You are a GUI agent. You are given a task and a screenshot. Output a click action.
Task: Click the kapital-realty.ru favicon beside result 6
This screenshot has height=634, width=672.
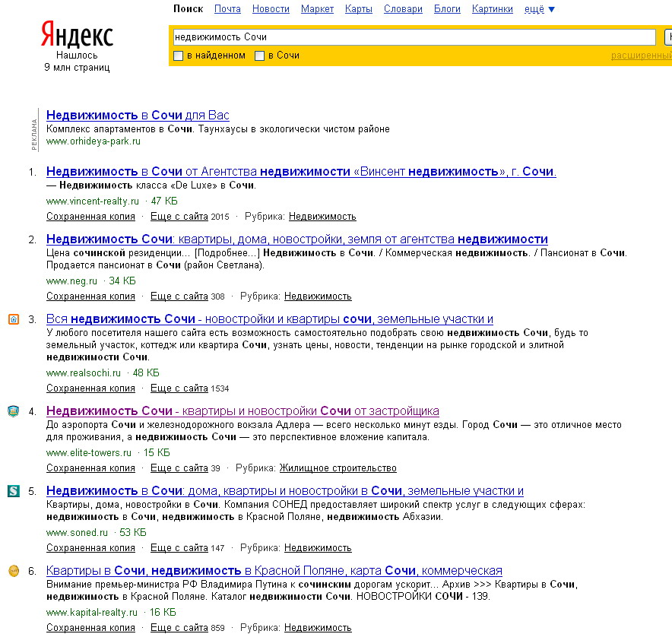[x=14, y=571]
